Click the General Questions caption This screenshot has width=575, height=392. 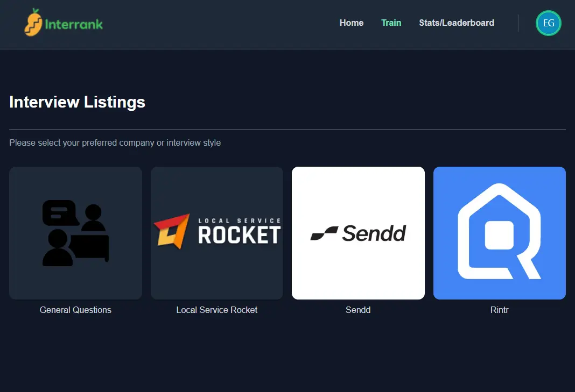click(75, 310)
